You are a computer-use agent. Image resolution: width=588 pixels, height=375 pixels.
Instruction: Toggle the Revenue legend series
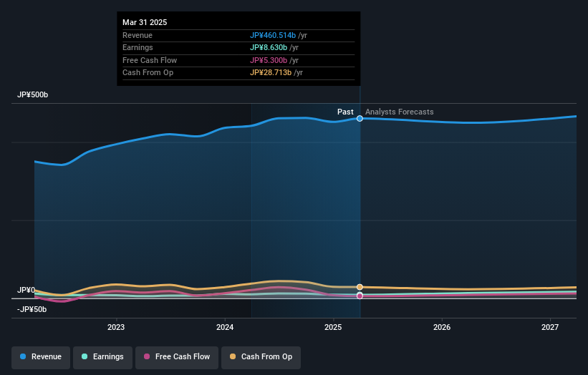pos(41,357)
